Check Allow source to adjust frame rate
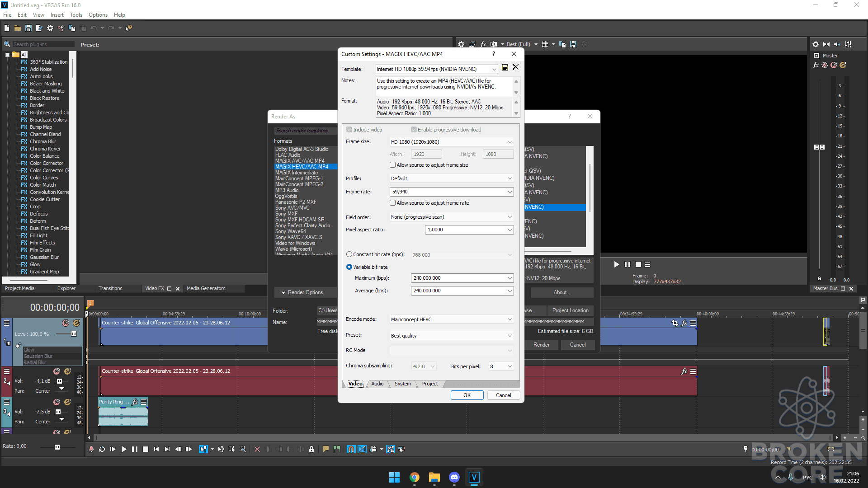The width and height of the screenshot is (868, 488). [393, 203]
